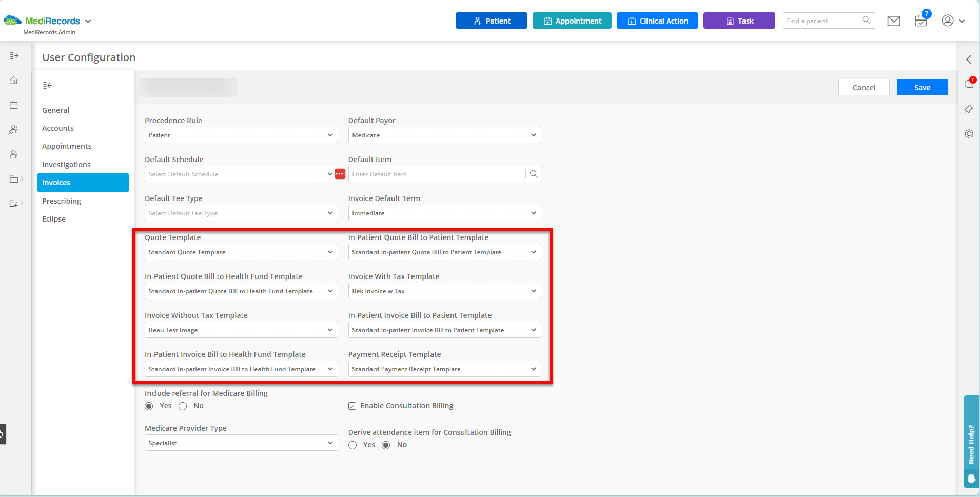The width and height of the screenshot is (980, 497).
Task: Switch to the Prescribing section
Action: coord(62,201)
